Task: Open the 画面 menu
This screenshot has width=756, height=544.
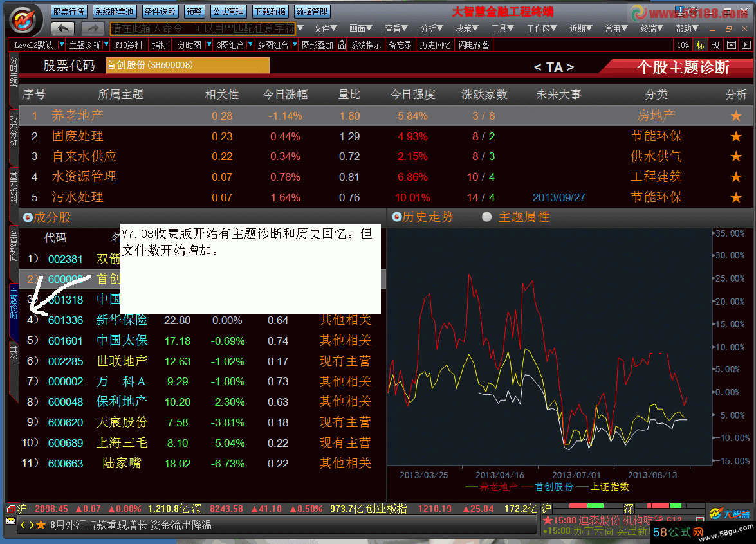Action: [361, 28]
